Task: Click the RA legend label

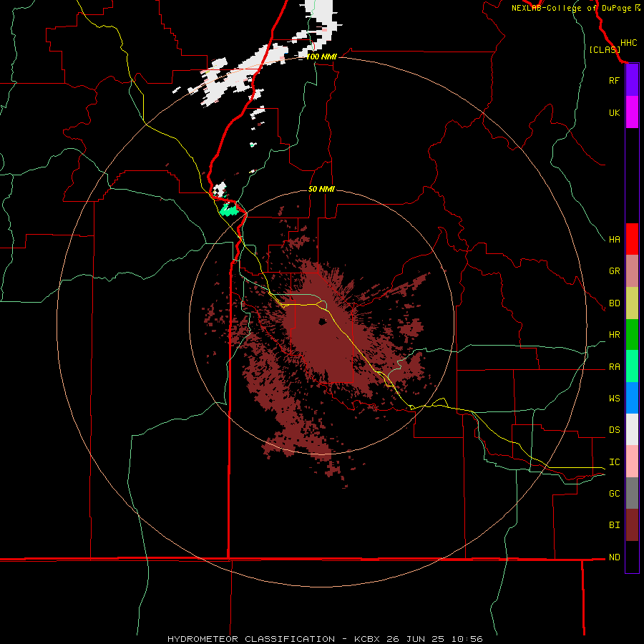Action: [614, 367]
